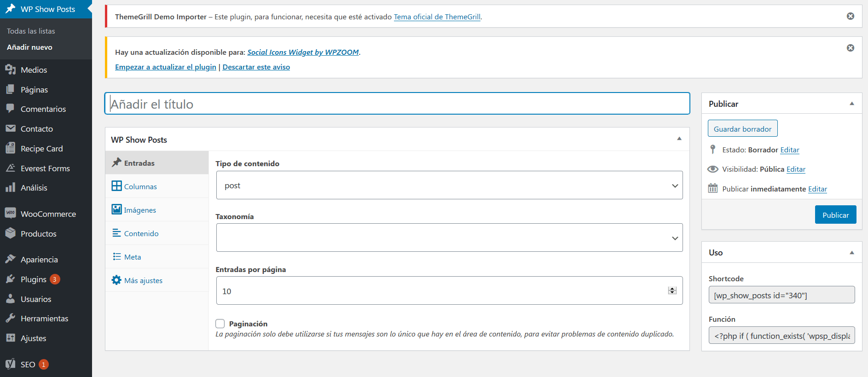Dismiss the Social Icons Widget update notice
This screenshot has height=377, width=868.
coord(851,48)
